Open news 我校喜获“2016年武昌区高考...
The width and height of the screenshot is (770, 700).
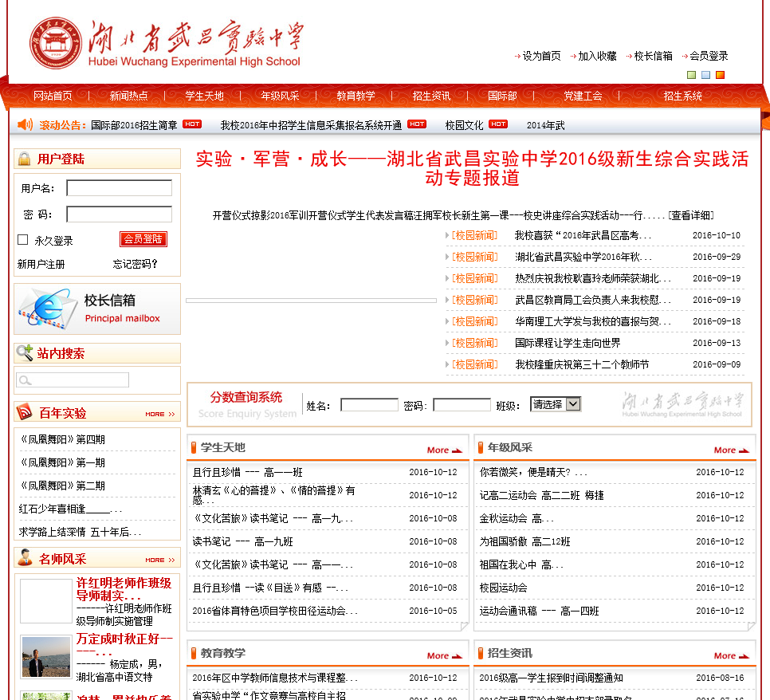(583, 235)
